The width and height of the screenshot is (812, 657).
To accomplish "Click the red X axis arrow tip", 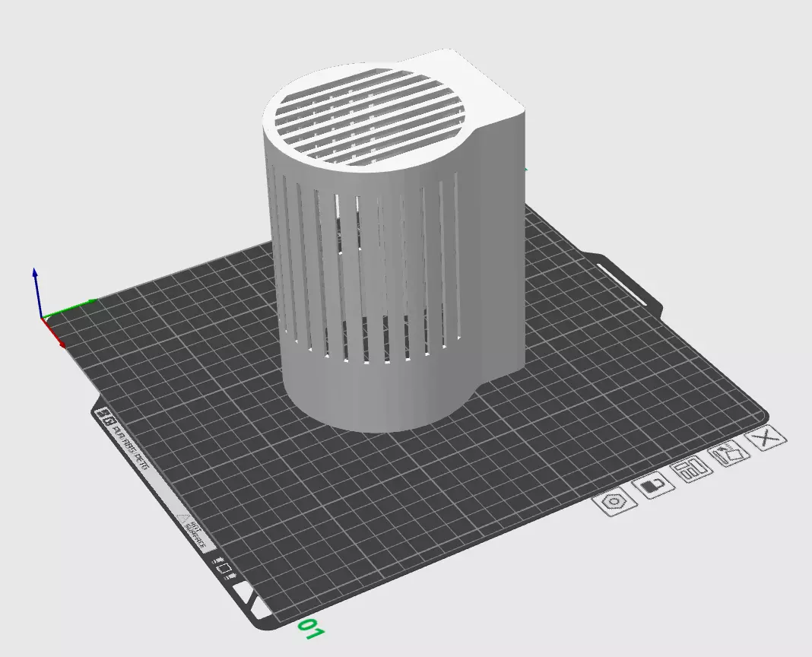I will coord(59,342).
